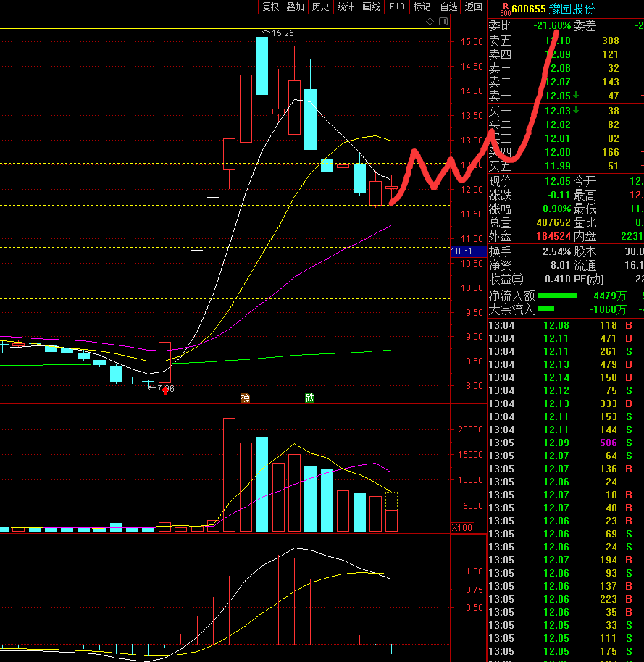Click the 今开 label in quote panel

585,181
